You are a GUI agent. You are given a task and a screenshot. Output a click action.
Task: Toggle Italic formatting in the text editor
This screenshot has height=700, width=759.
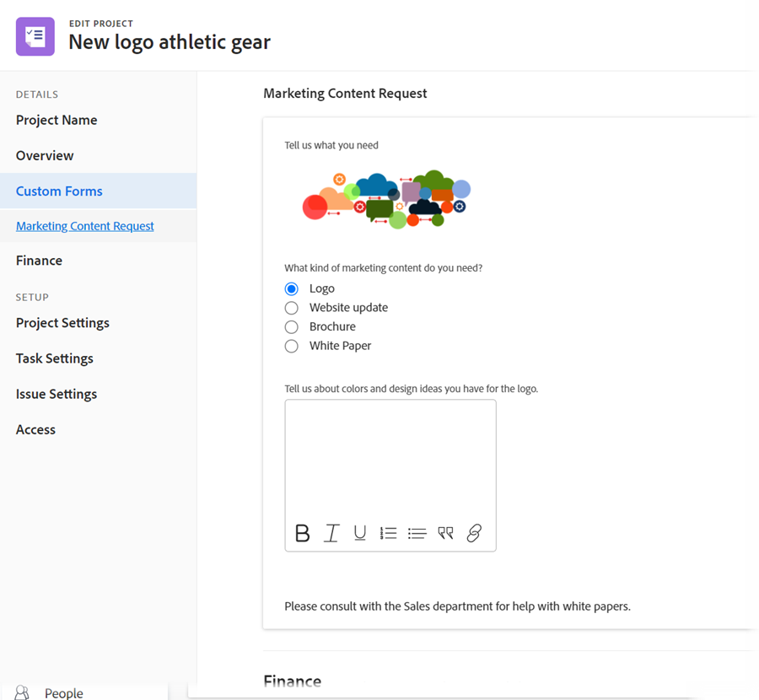(331, 533)
